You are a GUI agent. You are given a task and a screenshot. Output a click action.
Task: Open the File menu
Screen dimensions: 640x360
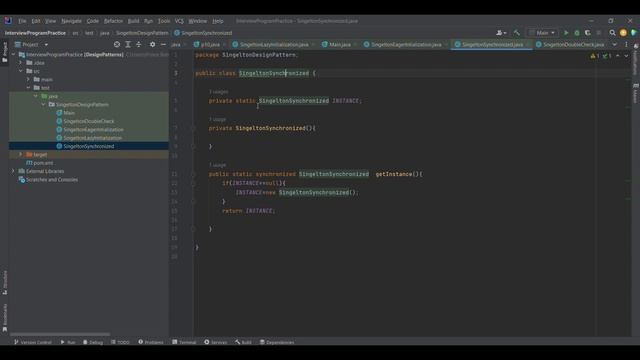click(x=22, y=21)
